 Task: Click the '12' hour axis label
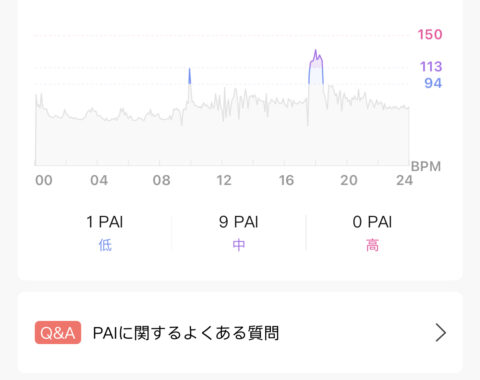(x=224, y=180)
